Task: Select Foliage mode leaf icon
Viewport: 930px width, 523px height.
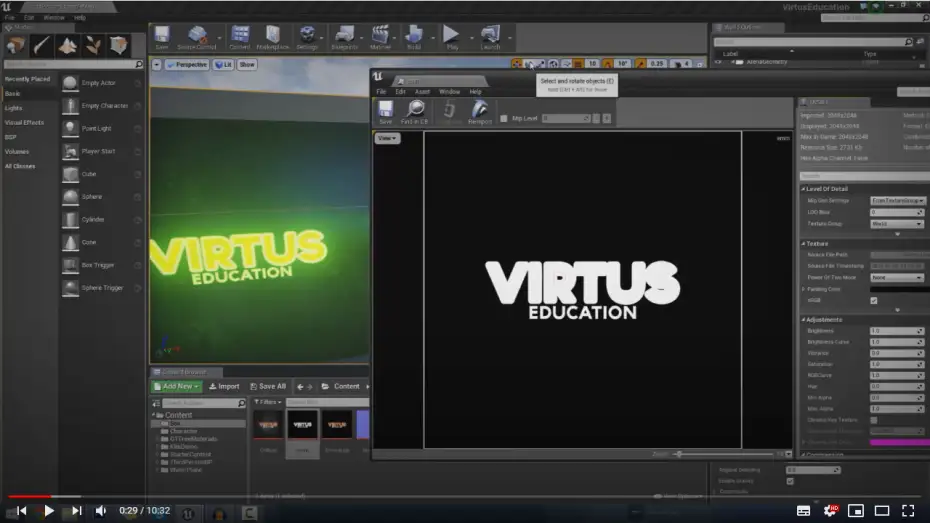Action: point(93,45)
